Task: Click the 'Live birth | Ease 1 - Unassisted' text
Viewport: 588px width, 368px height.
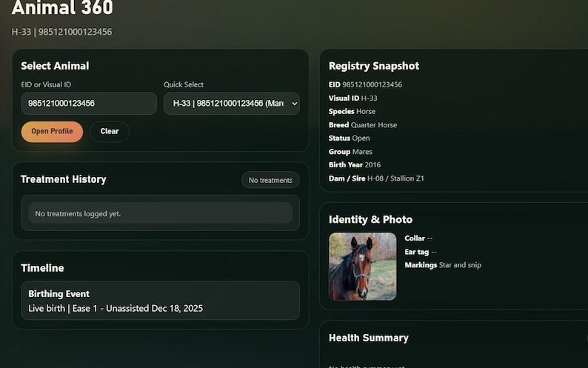Action: 89,308
